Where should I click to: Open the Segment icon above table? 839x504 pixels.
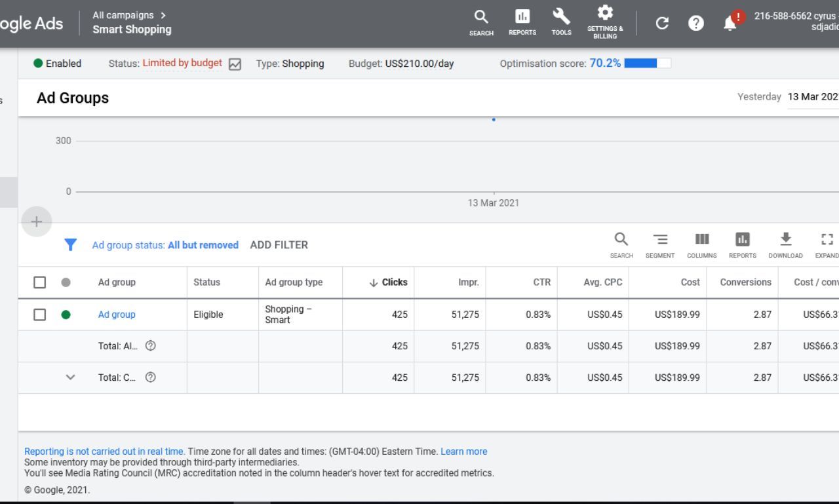click(x=660, y=245)
